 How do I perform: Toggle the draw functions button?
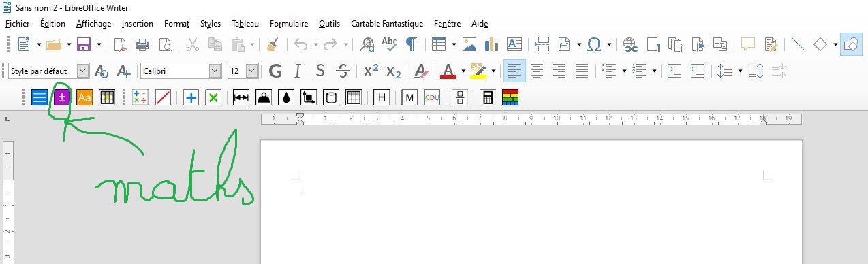[x=851, y=44]
